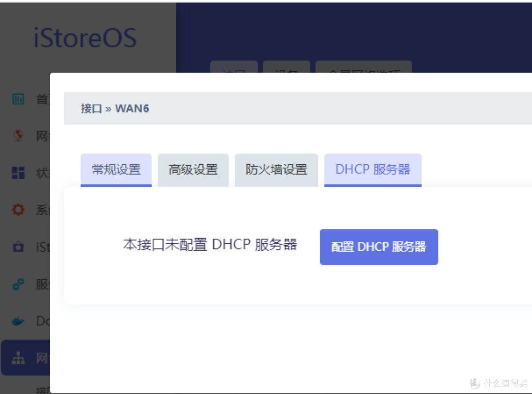
Task: Switch to the 防火墙设置 tab
Action: pos(276,170)
